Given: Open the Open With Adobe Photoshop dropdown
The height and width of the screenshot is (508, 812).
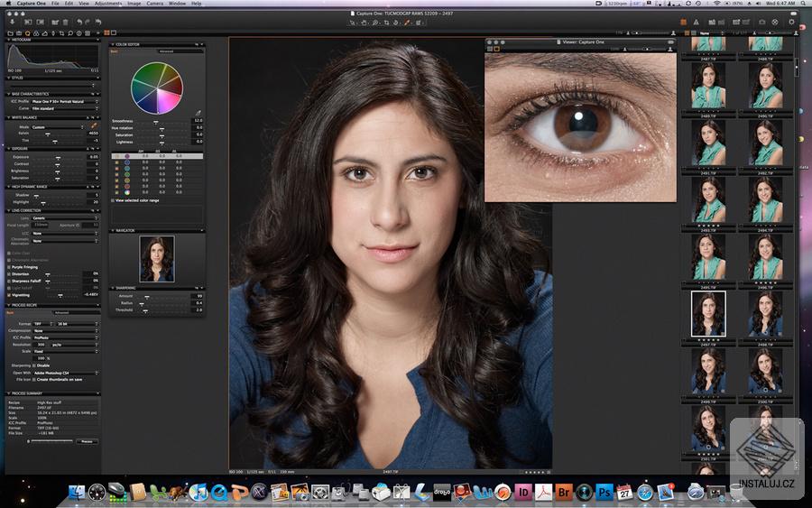Looking at the screenshot, I should tap(65, 373).
